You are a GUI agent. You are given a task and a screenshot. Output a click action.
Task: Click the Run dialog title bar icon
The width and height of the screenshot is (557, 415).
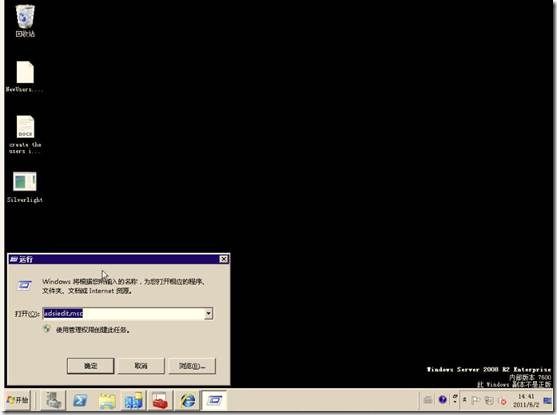pos(14,259)
